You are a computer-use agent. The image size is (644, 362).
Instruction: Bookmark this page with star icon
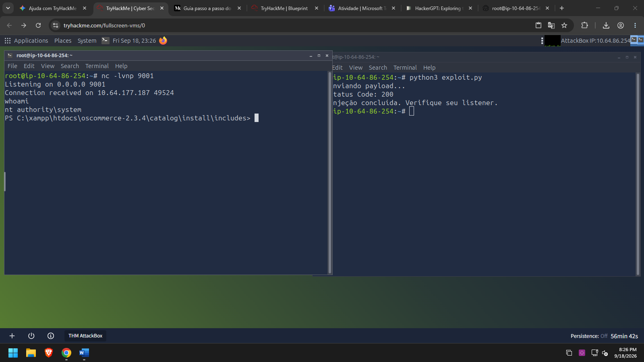tap(564, 25)
